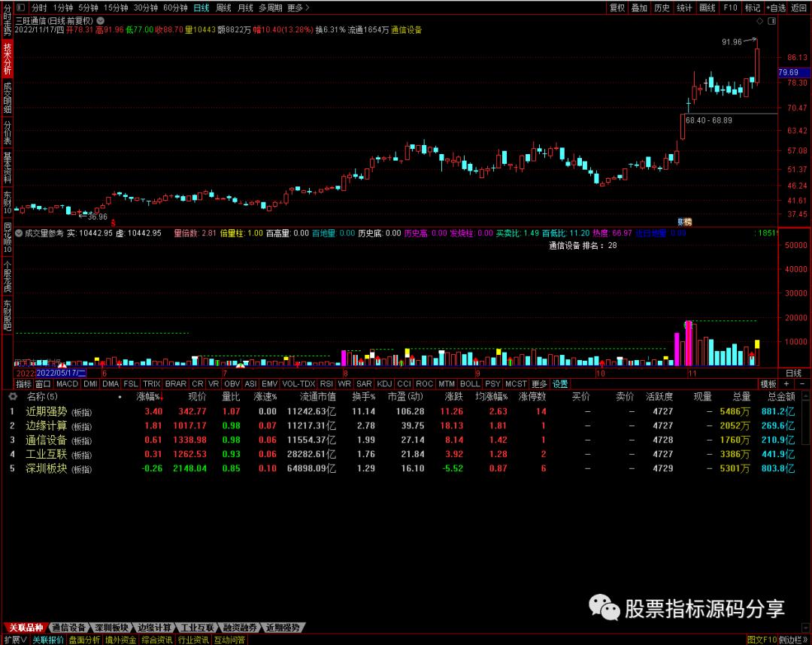Click the 财榜 marker on the chart

click(685, 222)
